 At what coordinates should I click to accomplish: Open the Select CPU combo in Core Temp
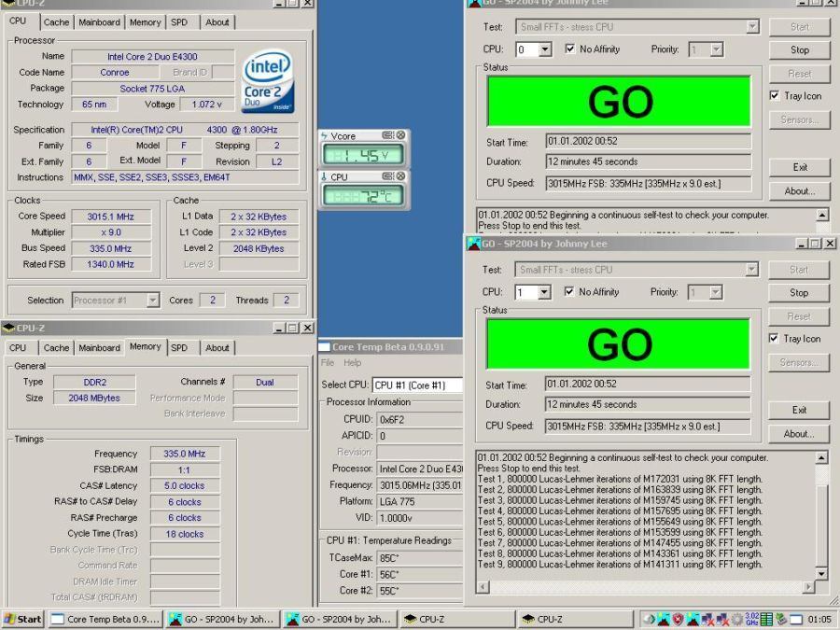click(417, 385)
